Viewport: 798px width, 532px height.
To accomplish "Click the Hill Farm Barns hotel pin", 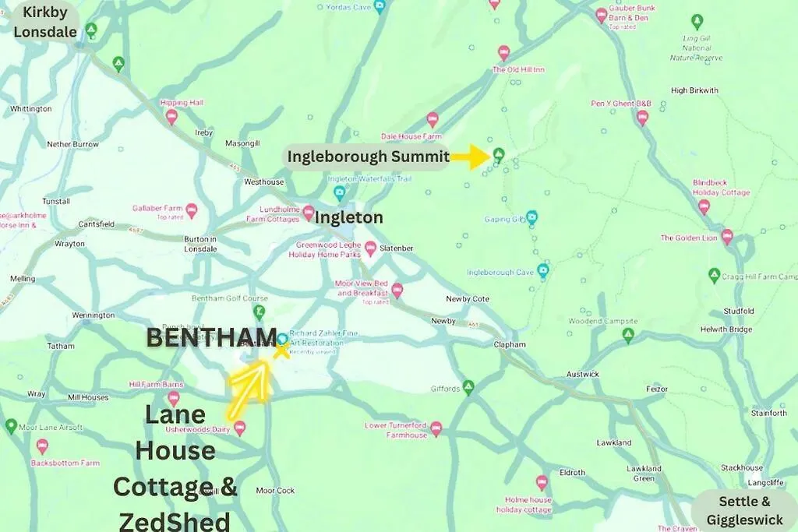I will (174, 399).
